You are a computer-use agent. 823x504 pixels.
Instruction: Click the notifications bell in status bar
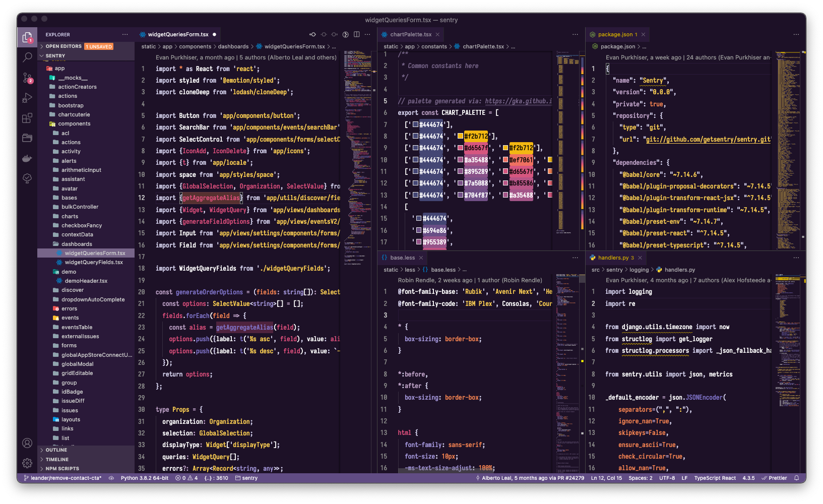(797, 478)
